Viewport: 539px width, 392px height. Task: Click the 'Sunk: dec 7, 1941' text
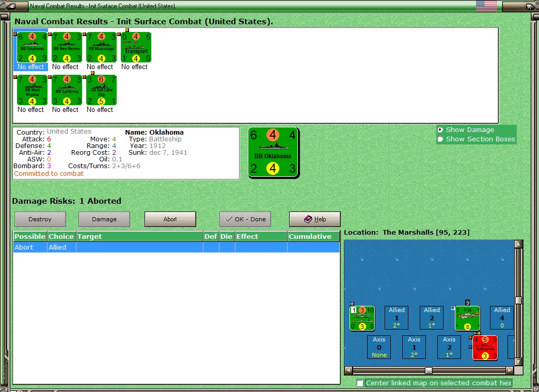158,153
